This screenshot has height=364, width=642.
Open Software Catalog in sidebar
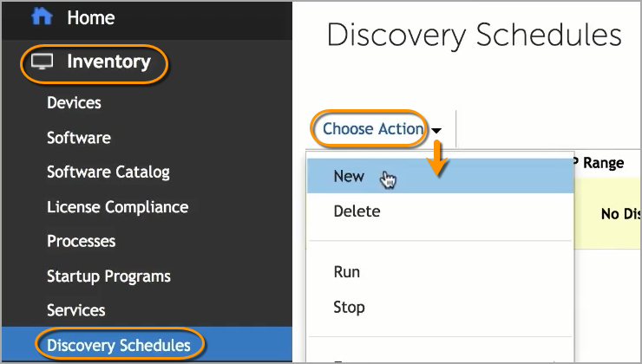point(108,172)
